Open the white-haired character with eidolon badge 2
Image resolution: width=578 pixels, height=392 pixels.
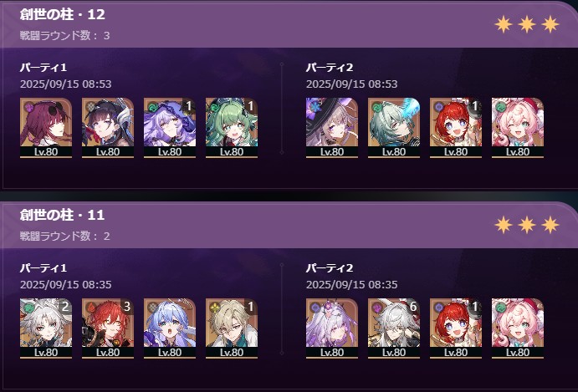(46, 328)
